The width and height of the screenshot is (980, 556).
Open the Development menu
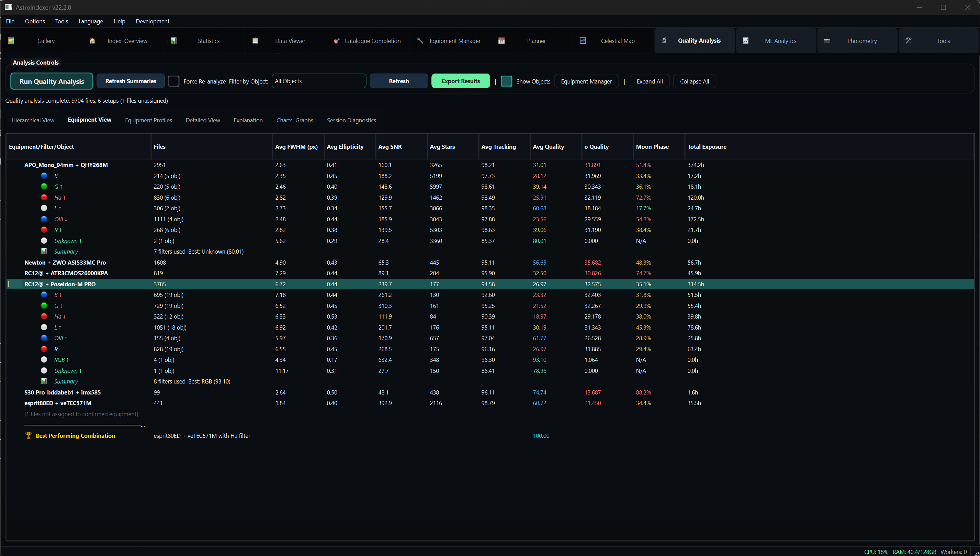click(x=152, y=21)
